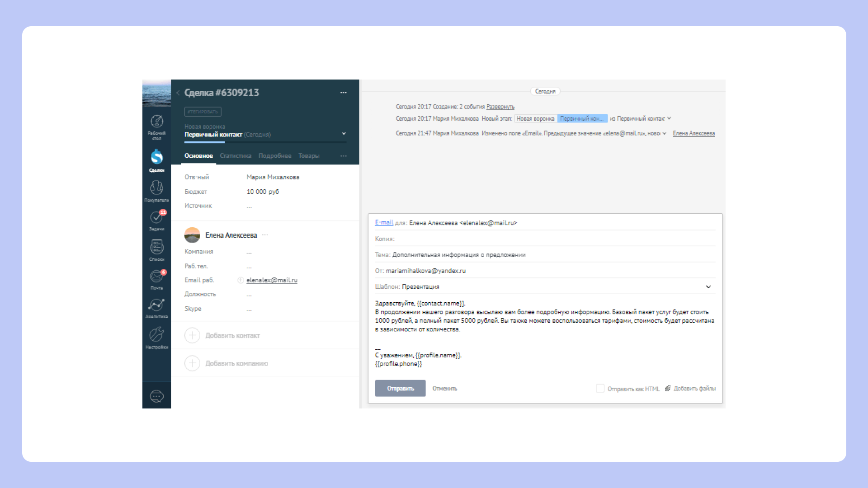Enable the Отправить как HTML checkbox
The height and width of the screenshot is (488, 868).
(x=600, y=388)
